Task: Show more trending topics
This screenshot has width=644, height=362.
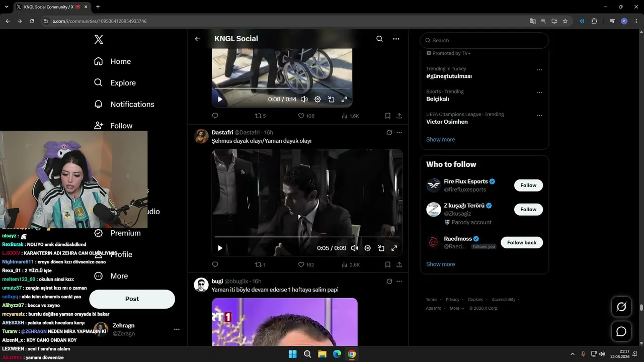Action: click(440, 140)
